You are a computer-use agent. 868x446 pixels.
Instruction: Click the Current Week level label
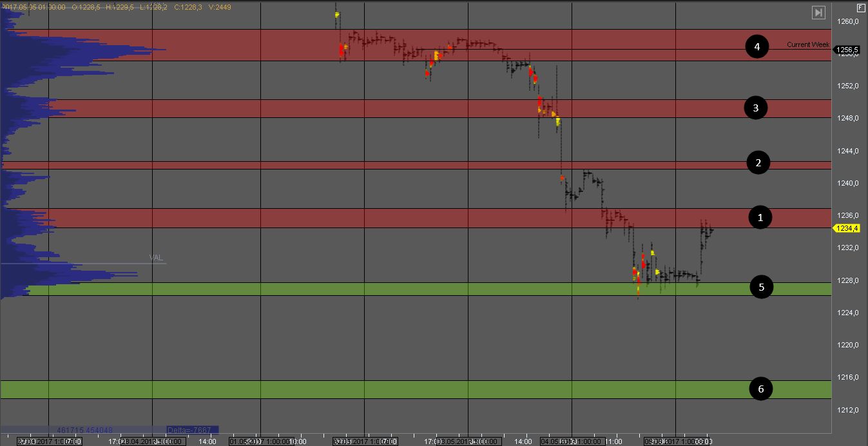click(808, 45)
